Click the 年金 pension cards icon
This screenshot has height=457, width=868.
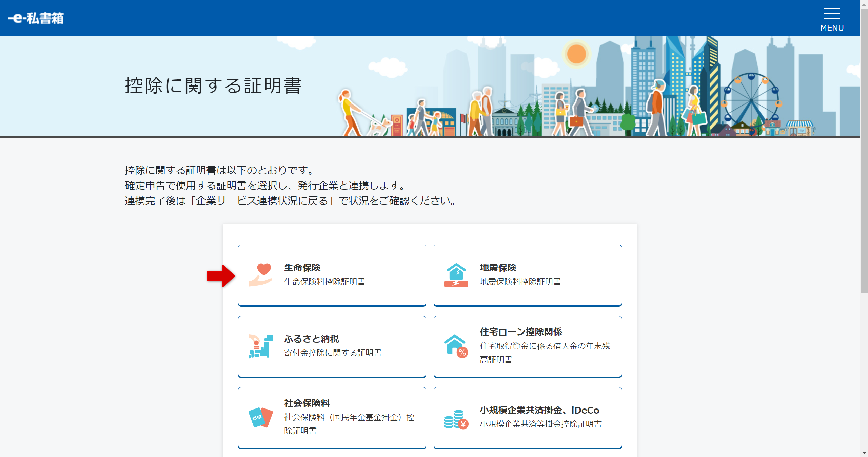point(260,417)
